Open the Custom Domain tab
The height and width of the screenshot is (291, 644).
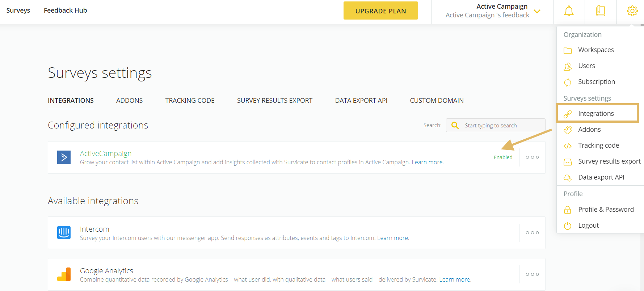[x=437, y=101]
